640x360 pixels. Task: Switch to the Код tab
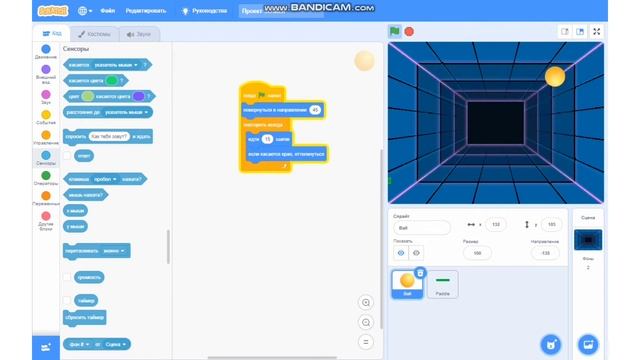pos(52,33)
